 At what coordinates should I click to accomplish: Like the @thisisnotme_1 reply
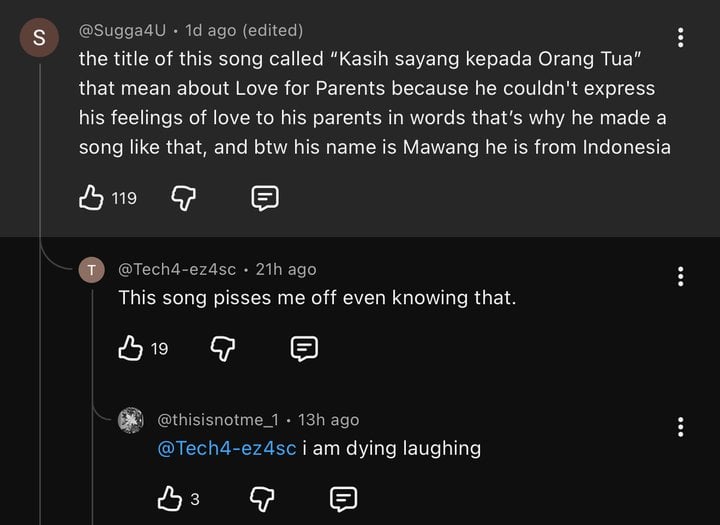171,498
